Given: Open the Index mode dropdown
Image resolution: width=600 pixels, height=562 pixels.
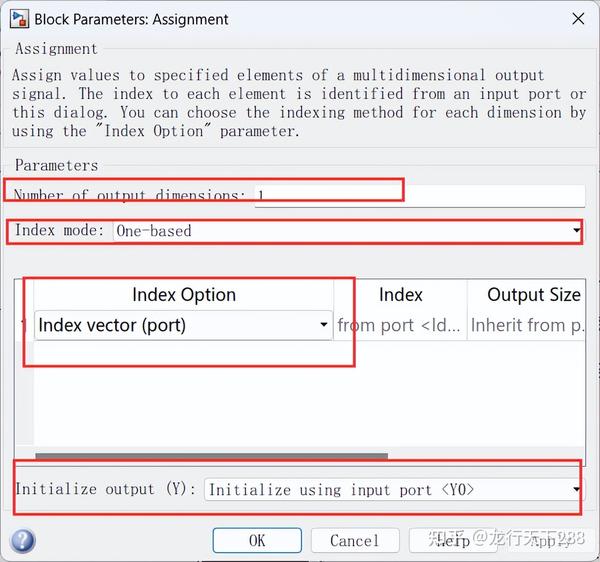Looking at the screenshot, I should pos(346,231).
